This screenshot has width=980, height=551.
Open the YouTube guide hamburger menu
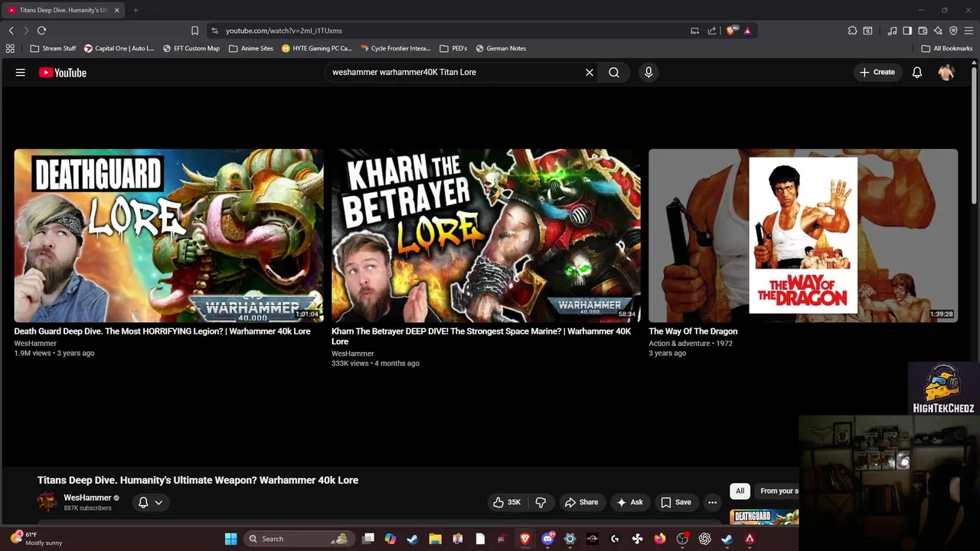(21, 73)
